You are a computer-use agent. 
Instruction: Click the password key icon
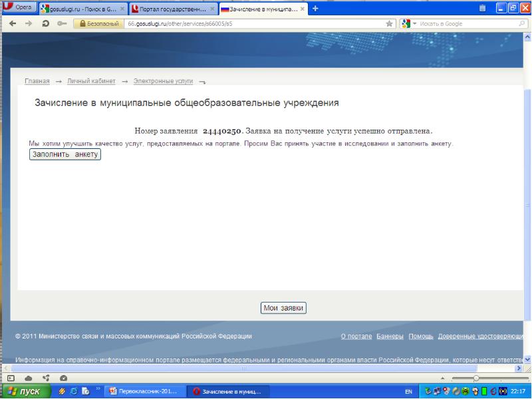pos(63,23)
